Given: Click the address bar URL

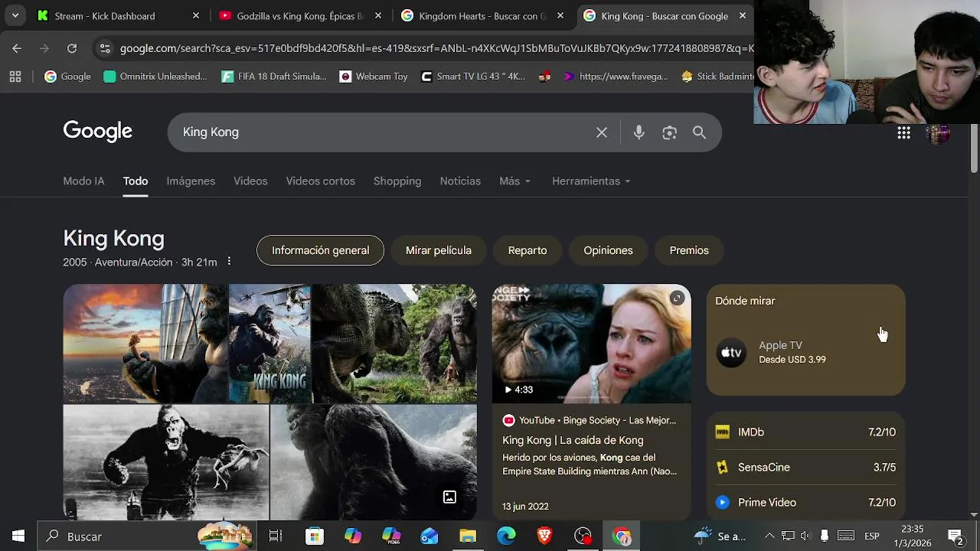Looking at the screenshot, I should coord(436,48).
